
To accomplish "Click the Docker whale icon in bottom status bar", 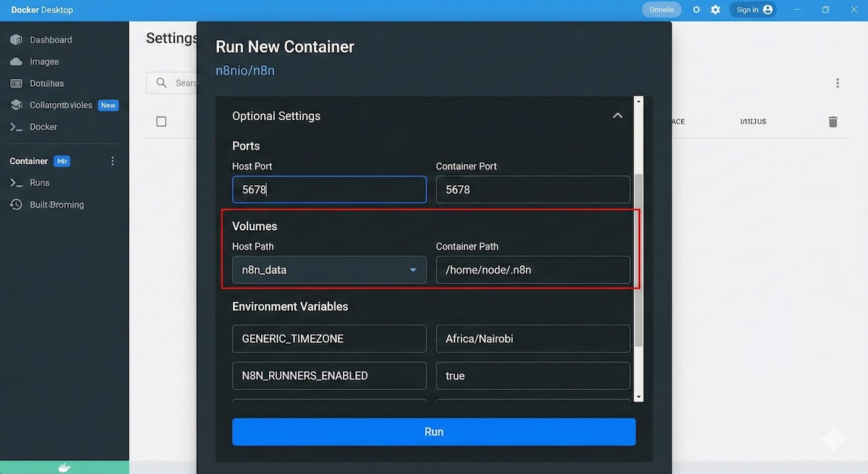I will 64,467.
